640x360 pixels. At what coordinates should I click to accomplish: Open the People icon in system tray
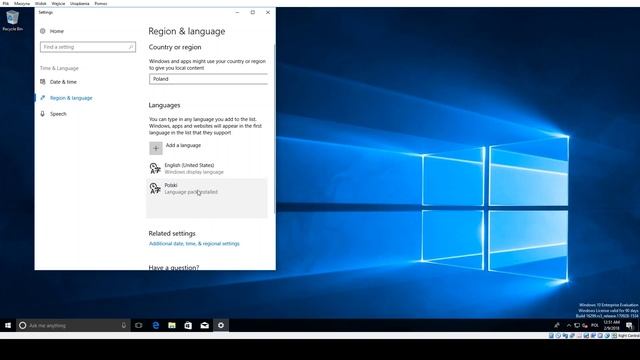[x=557, y=325]
